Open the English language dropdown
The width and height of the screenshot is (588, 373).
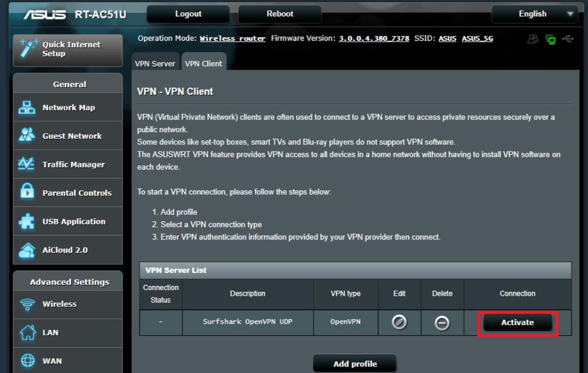(x=534, y=14)
